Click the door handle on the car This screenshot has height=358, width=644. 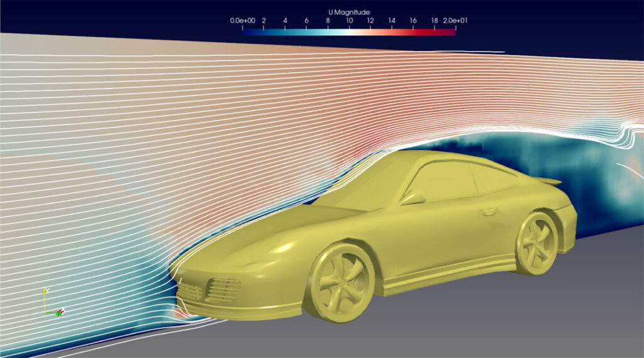coord(489,212)
